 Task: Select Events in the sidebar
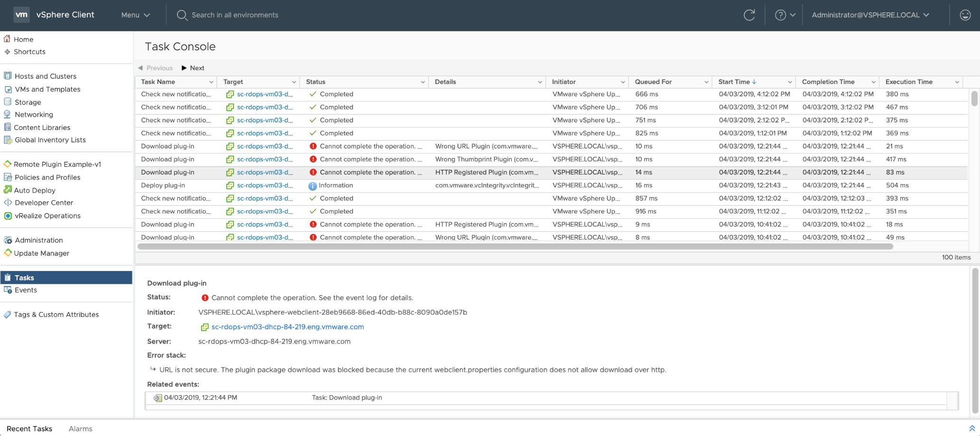coord(26,290)
